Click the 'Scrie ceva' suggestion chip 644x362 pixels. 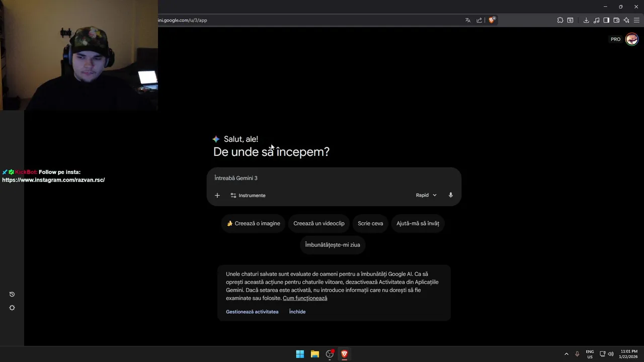370,223
